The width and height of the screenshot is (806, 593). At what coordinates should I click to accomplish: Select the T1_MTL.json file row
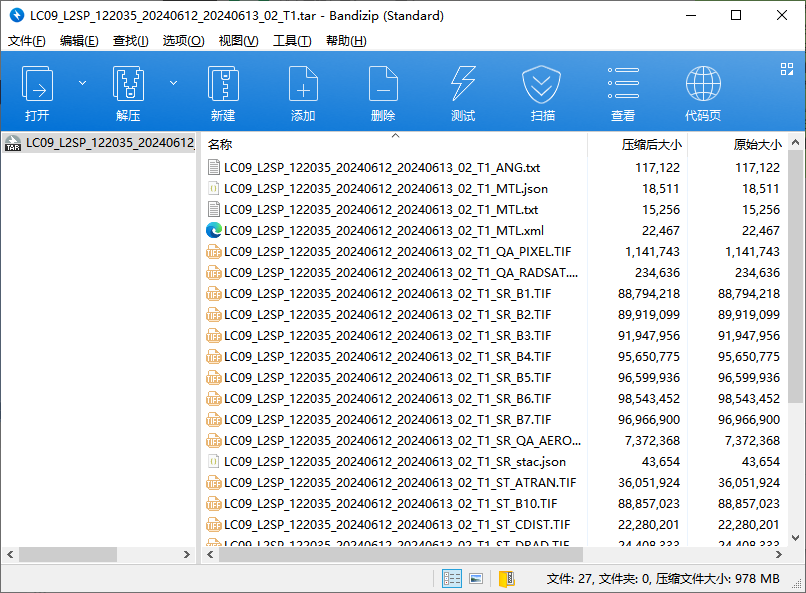coord(494,189)
